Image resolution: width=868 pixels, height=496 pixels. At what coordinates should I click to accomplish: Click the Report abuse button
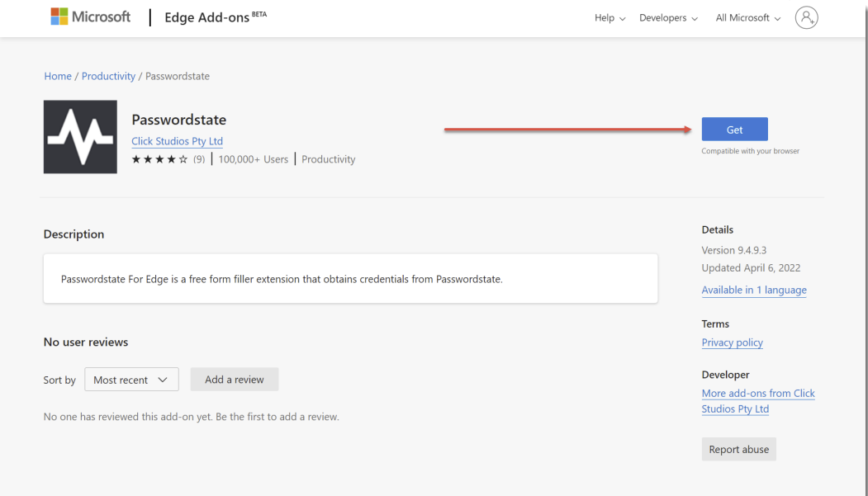pos(738,449)
